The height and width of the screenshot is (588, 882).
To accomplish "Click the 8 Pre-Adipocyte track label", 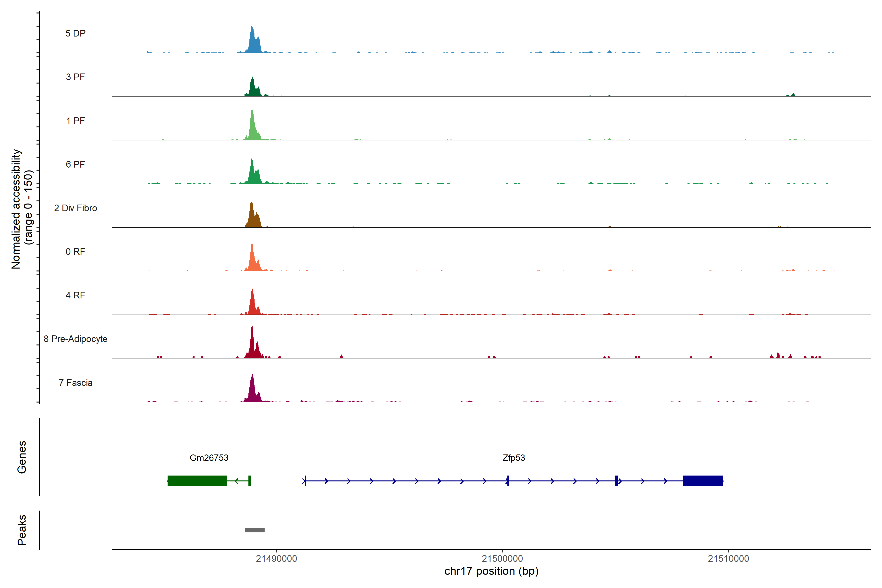I will [75, 339].
